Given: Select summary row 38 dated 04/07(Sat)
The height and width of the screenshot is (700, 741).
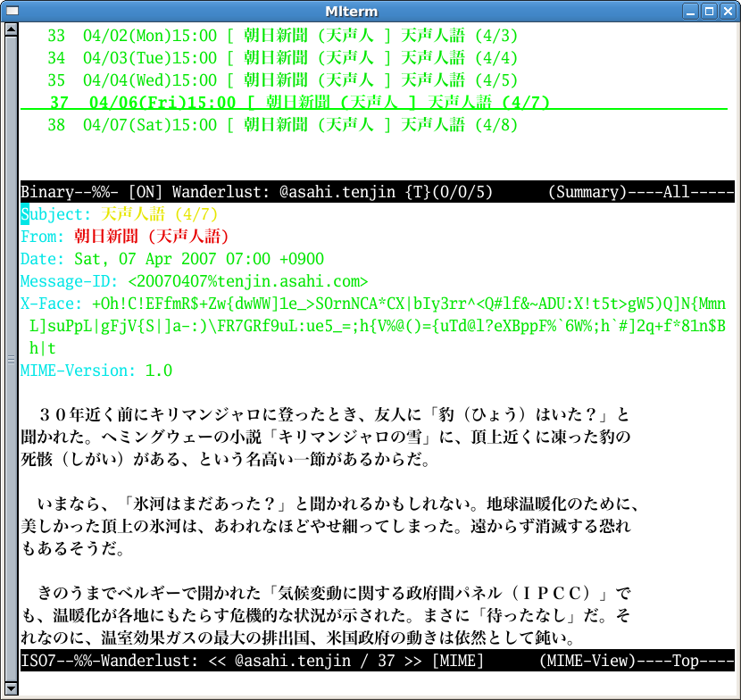Looking at the screenshot, I should click(283, 125).
